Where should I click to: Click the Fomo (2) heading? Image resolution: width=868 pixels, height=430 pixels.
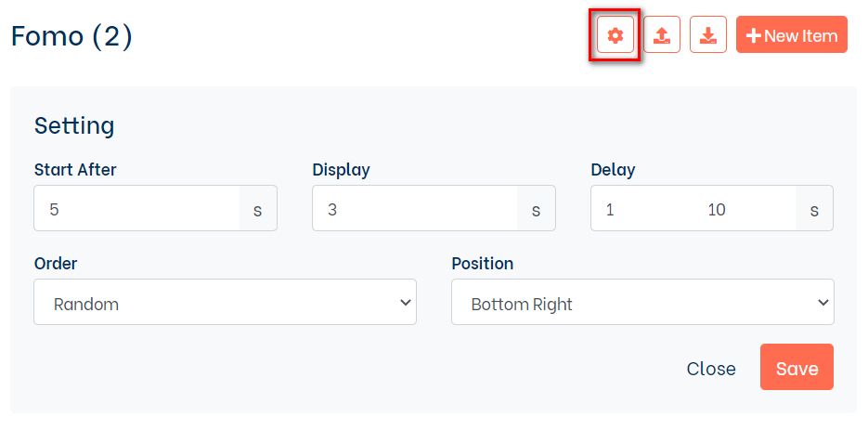[72, 36]
